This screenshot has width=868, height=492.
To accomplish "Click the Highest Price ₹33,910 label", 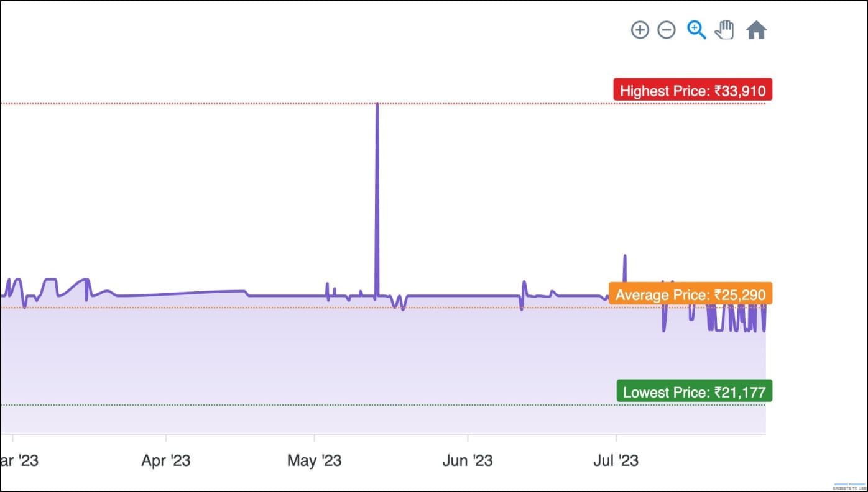I will click(x=693, y=89).
